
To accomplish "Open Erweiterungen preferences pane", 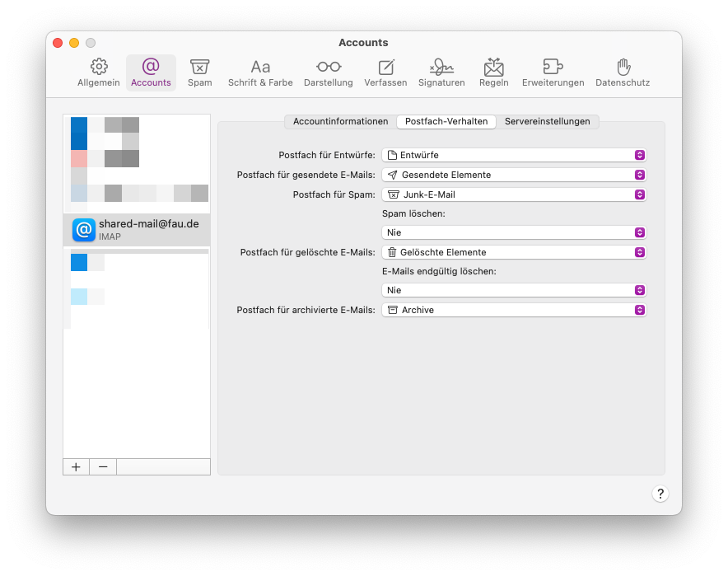I will pyautogui.click(x=553, y=73).
